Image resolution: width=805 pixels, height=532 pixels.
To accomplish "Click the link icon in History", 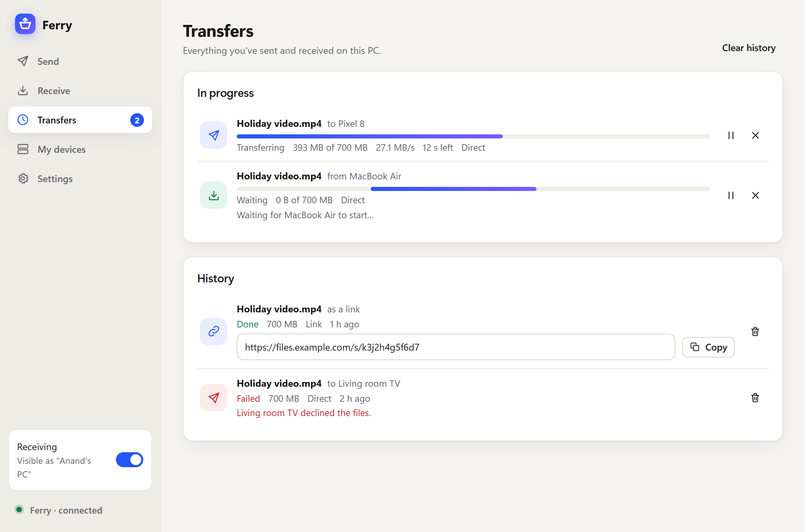I will (x=214, y=331).
